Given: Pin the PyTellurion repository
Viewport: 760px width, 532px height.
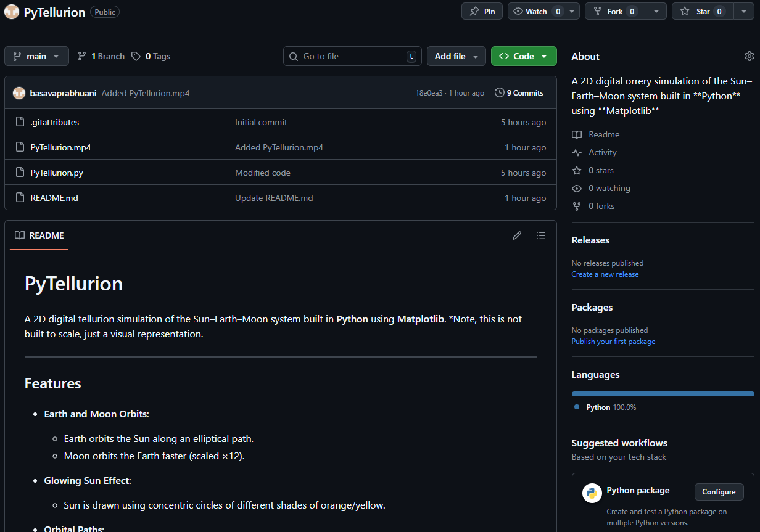Looking at the screenshot, I should [482, 11].
